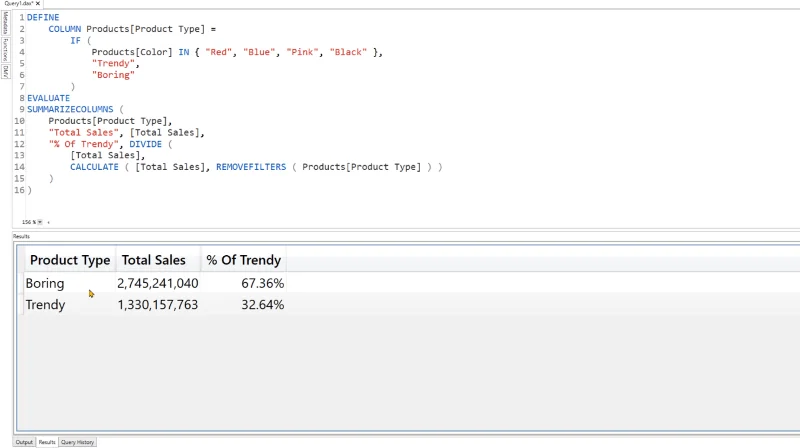Click the "Black" string literal
This screenshot has height=448, width=800.
(x=348, y=52)
